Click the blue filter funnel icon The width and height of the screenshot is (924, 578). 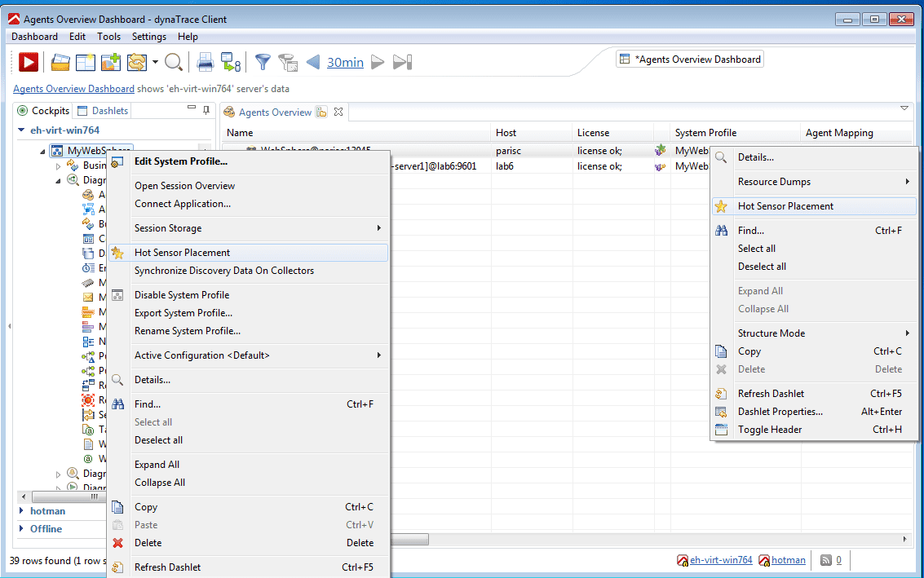[263, 62]
